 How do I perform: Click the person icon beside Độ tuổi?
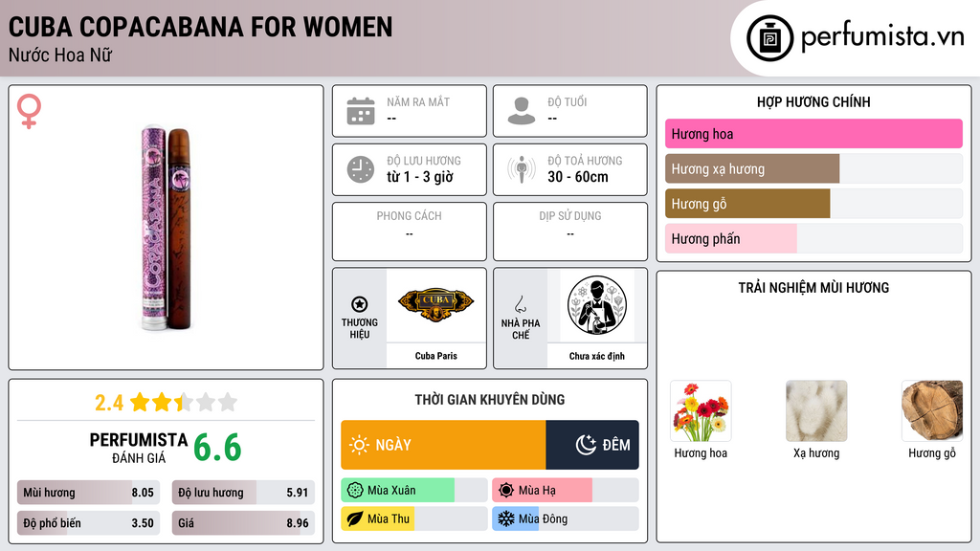(x=522, y=111)
